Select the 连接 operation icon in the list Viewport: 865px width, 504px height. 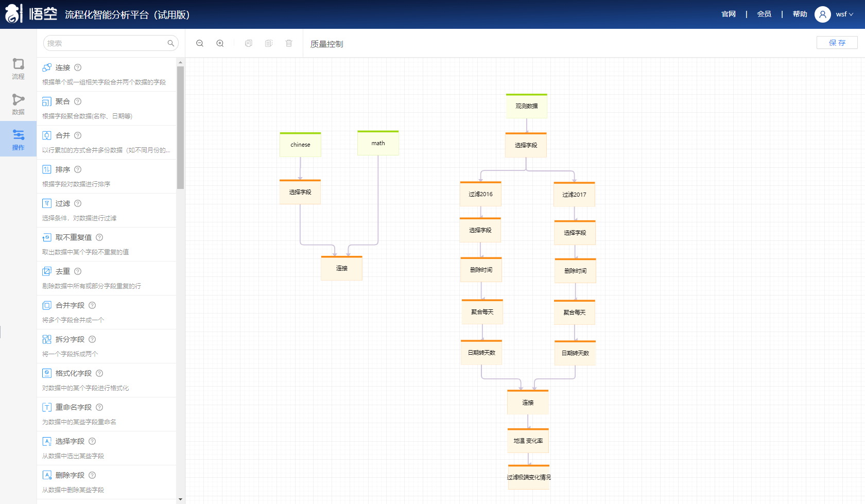[47, 67]
